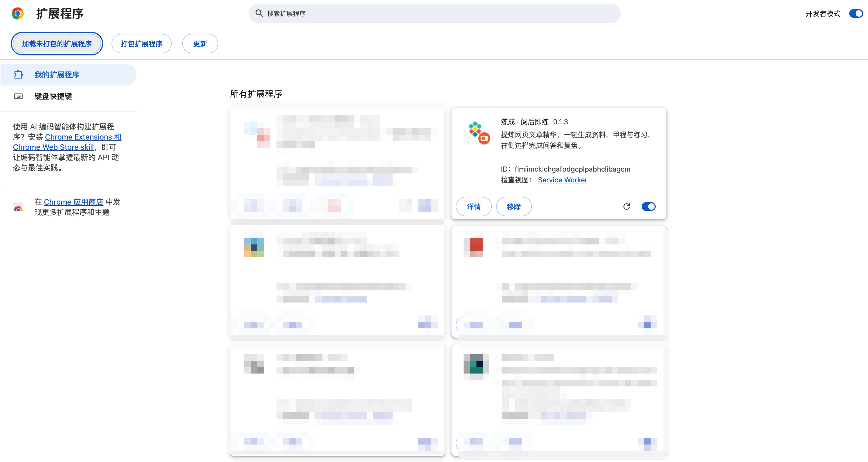Click 加载未打包的扩展程序 button
Image resolution: width=868 pixels, height=462 pixels.
tap(57, 44)
